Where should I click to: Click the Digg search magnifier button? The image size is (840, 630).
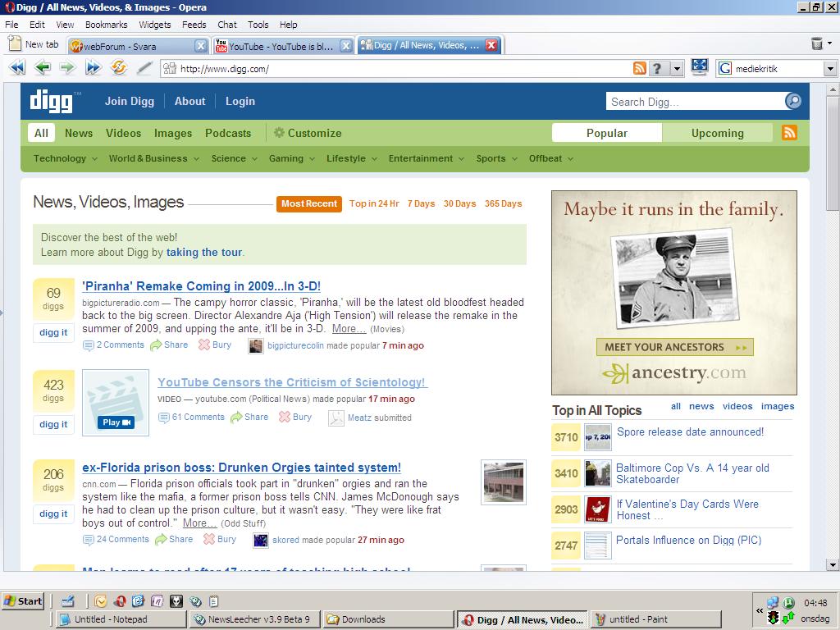793,101
